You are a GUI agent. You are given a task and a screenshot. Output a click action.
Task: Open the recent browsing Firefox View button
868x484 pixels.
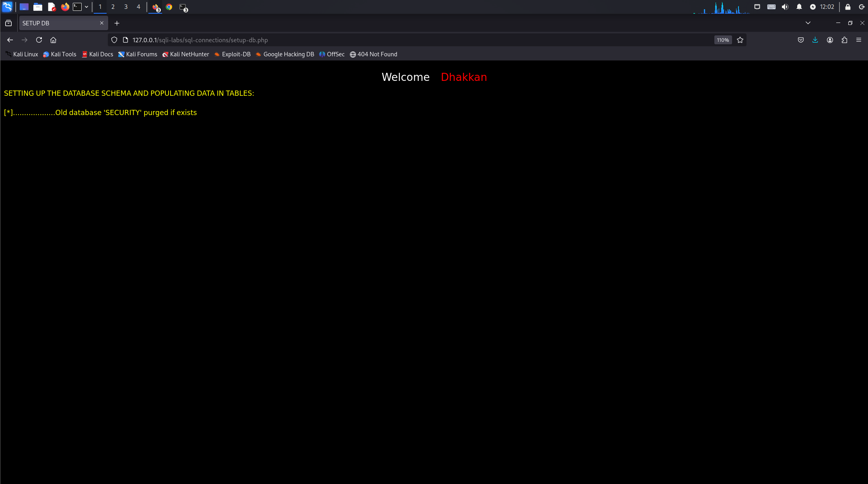8,23
